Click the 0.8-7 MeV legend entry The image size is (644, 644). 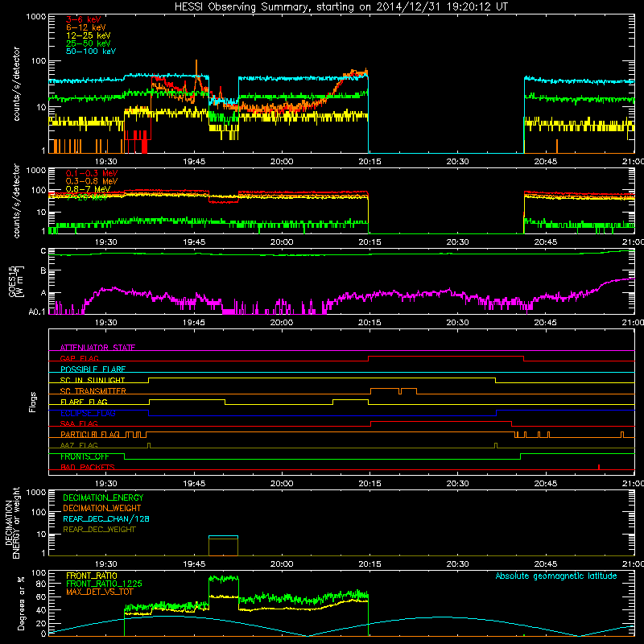88,189
